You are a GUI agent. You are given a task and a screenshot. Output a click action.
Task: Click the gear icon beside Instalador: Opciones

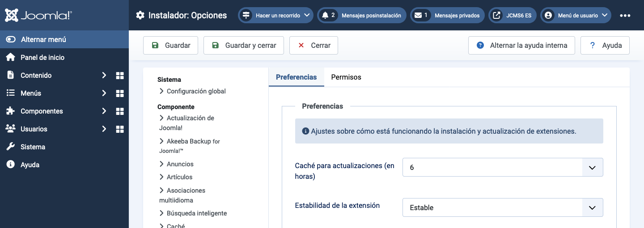pos(140,15)
